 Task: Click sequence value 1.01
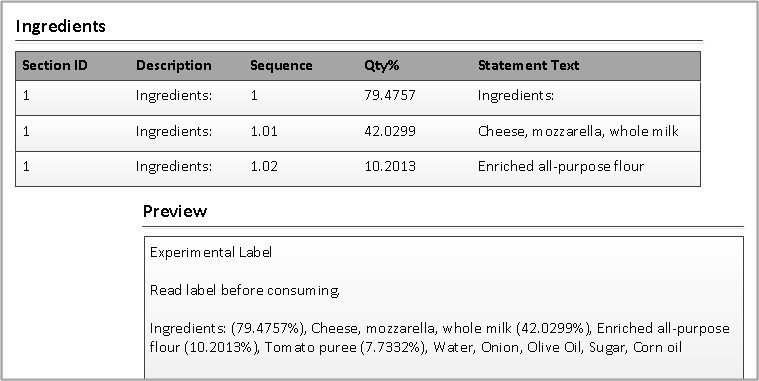tap(264, 132)
